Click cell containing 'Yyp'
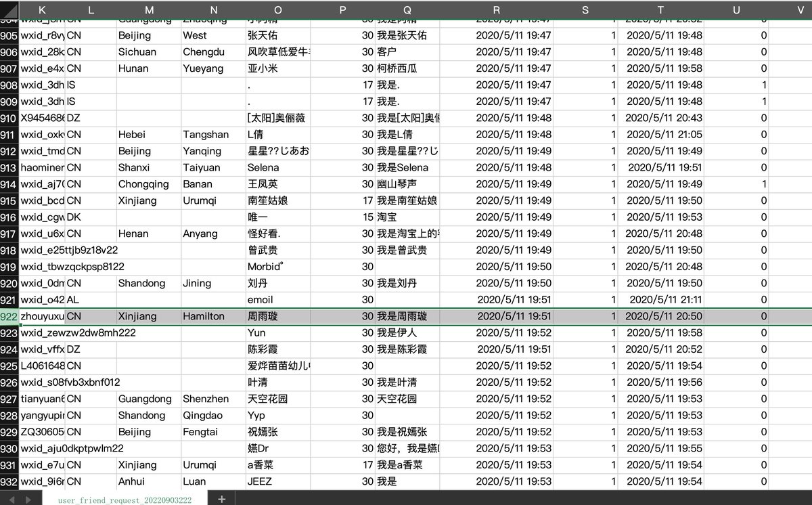 (x=279, y=416)
